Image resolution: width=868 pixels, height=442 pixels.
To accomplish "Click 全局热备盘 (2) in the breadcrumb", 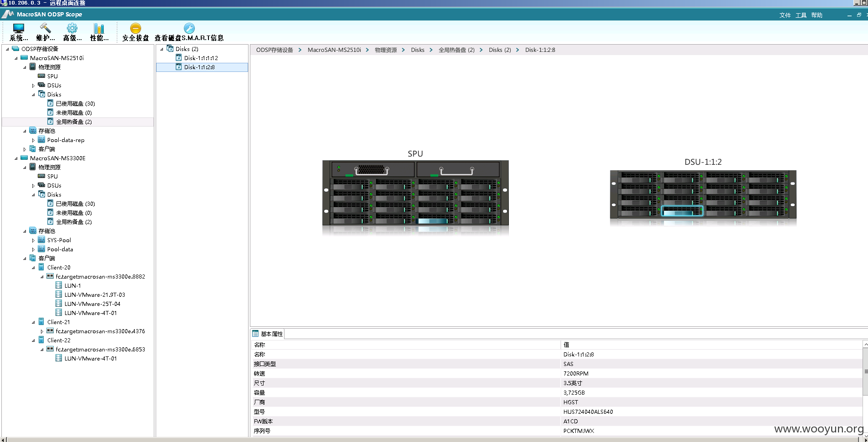I will click(457, 50).
